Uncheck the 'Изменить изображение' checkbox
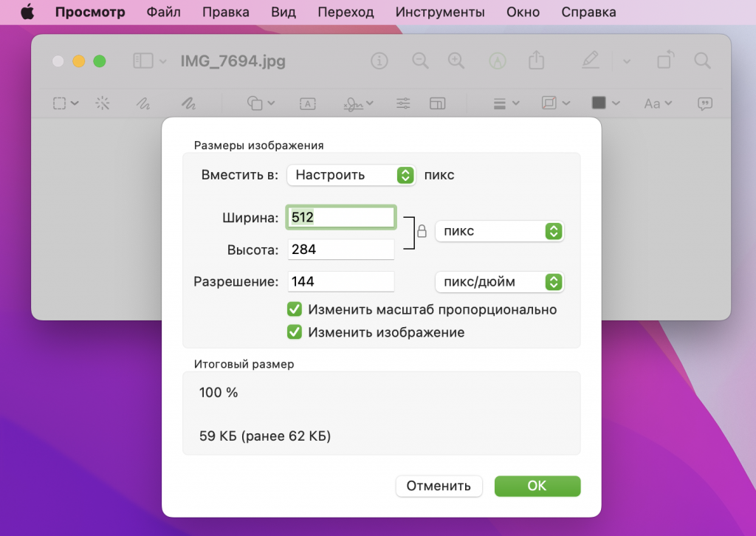 point(295,332)
